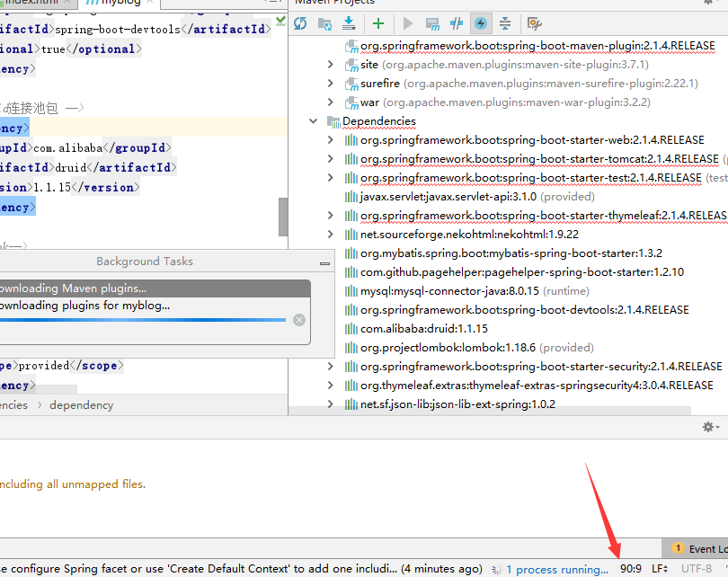This screenshot has width=728, height=577.
Task: Click the Dependencies folder icon
Action: (333, 121)
